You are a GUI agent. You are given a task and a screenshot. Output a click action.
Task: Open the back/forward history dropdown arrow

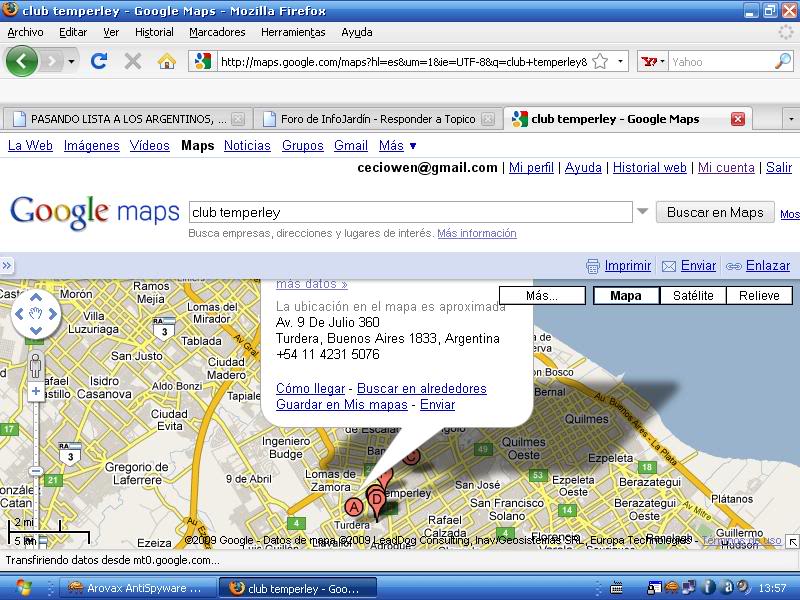pyautogui.click(x=71, y=62)
